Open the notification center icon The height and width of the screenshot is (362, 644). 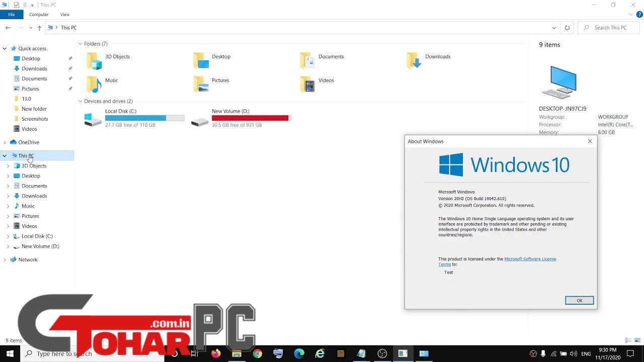[630, 354]
